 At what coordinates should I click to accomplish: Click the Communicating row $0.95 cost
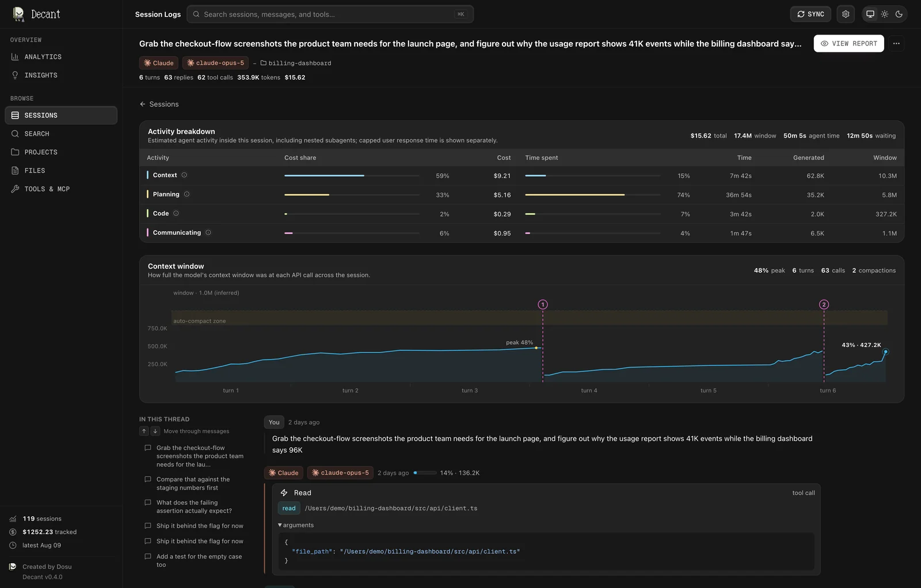502,234
